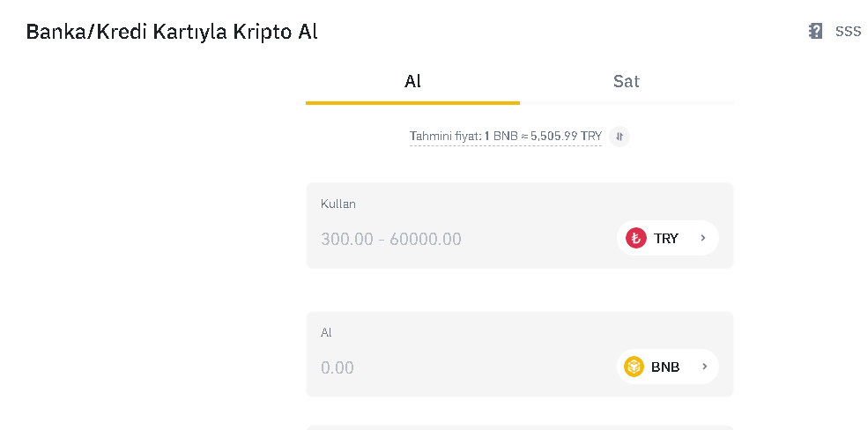The image size is (868, 430).
Task: Expand the chevron next to BNB
Action: pos(704,367)
